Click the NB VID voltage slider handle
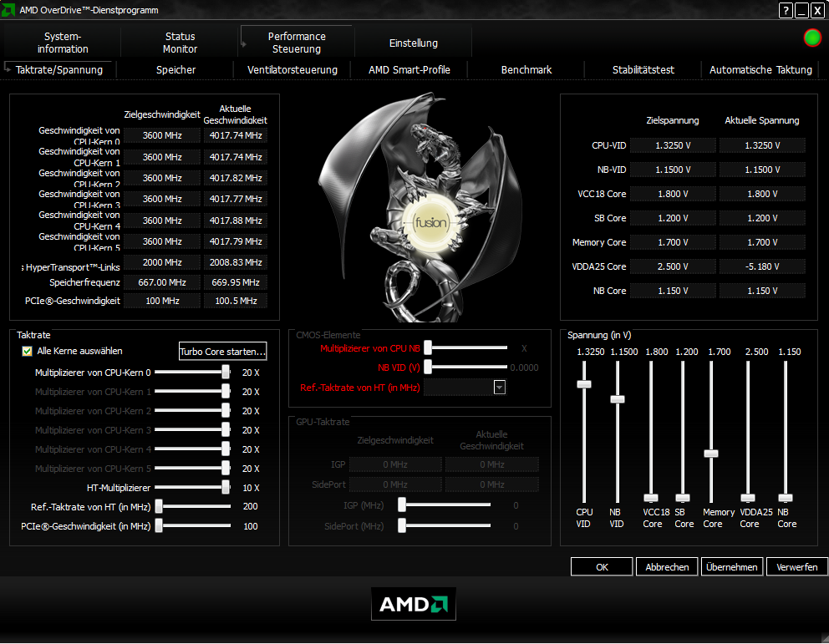The width and height of the screenshot is (829, 644). pyautogui.click(x=618, y=399)
